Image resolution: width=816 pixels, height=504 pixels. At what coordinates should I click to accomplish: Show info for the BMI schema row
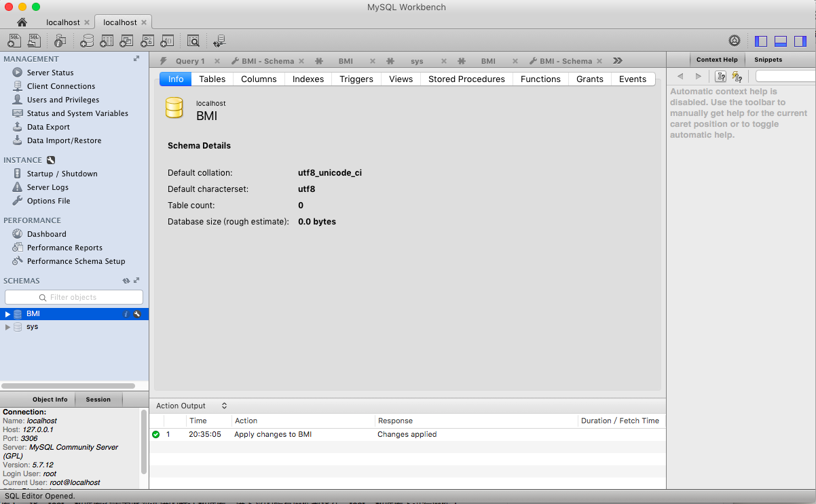[126, 314]
